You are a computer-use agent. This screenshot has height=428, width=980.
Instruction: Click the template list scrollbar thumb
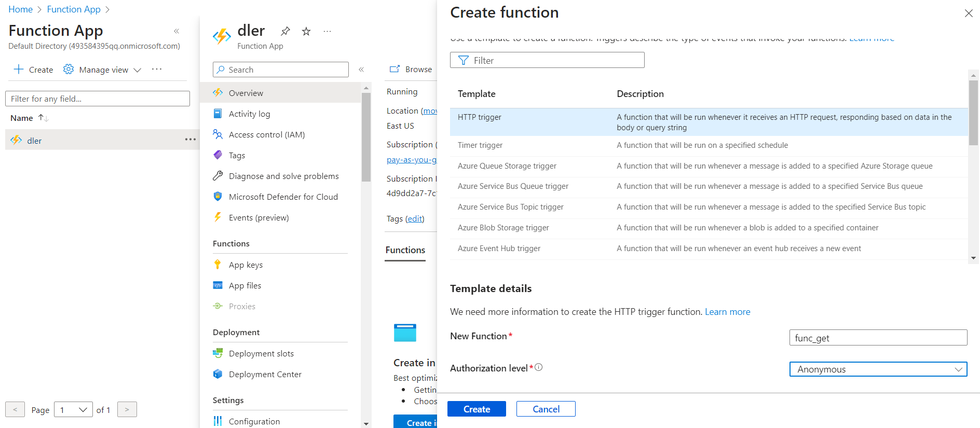973,112
